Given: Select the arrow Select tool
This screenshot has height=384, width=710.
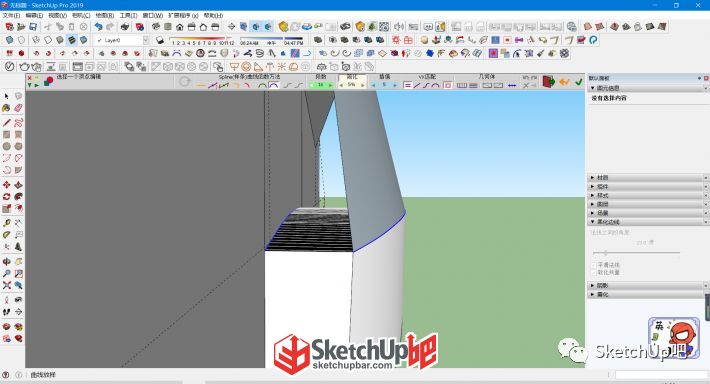Looking at the screenshot, I should click(6, 96).
